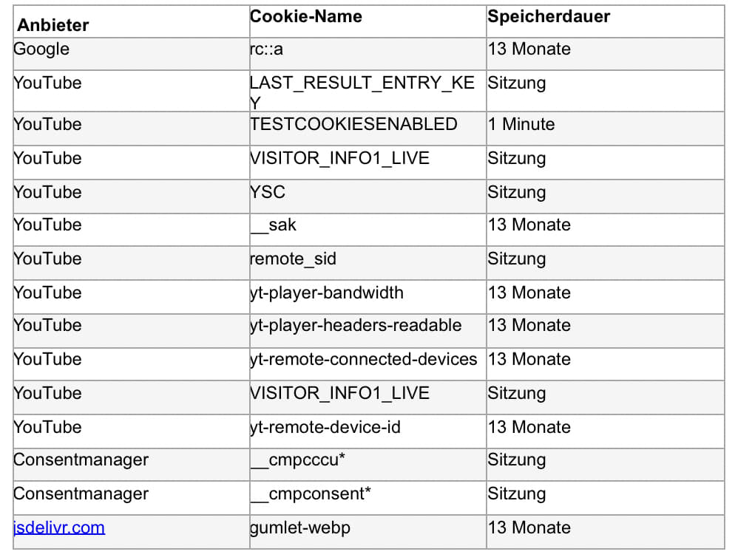Viewport: 735px width, 560px height.
Task: Click the Anbieter column header
Action: click(52, 25)
